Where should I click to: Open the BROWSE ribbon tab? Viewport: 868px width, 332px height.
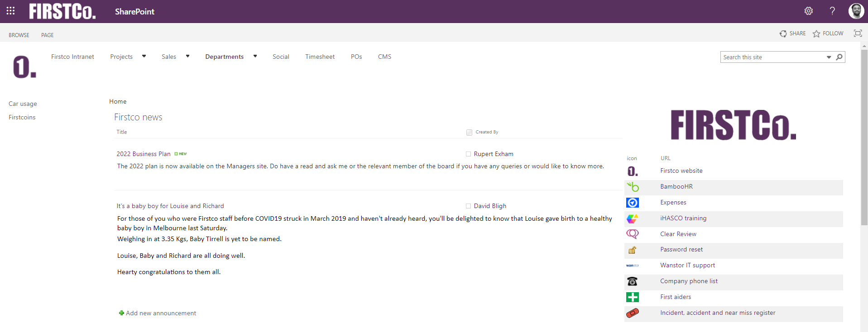click(x=19, y=35)
